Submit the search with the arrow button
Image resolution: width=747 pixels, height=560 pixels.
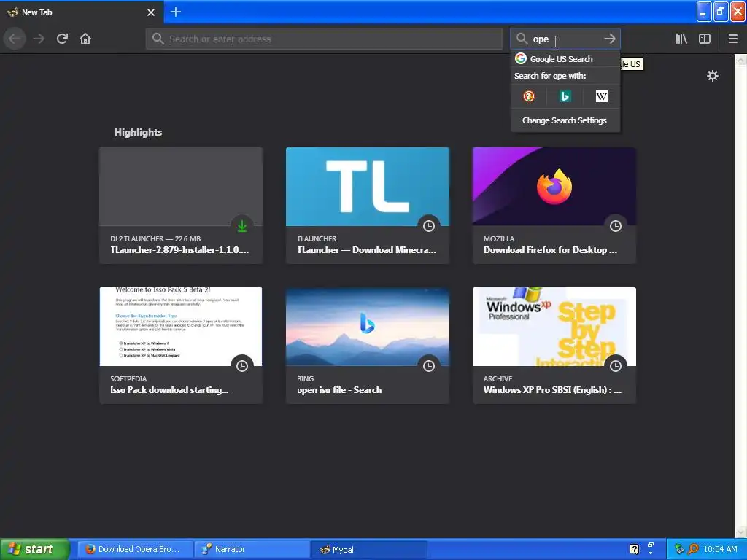pos(609,39)
